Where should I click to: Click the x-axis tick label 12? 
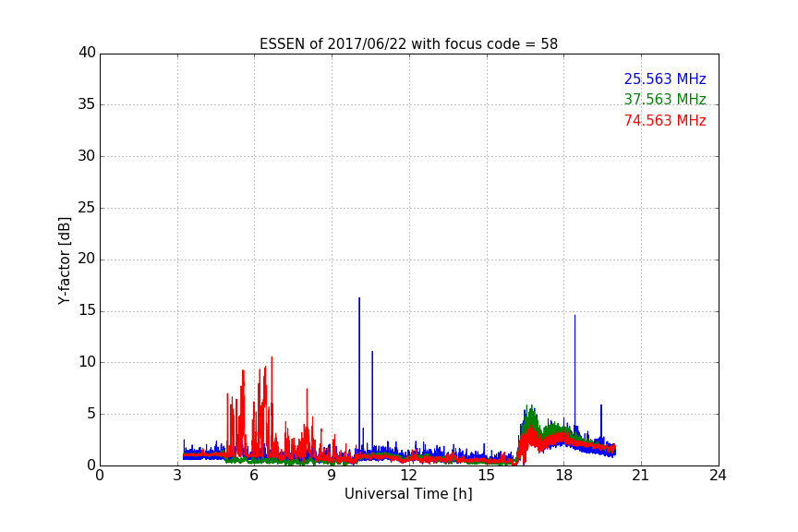click(409, 476)
